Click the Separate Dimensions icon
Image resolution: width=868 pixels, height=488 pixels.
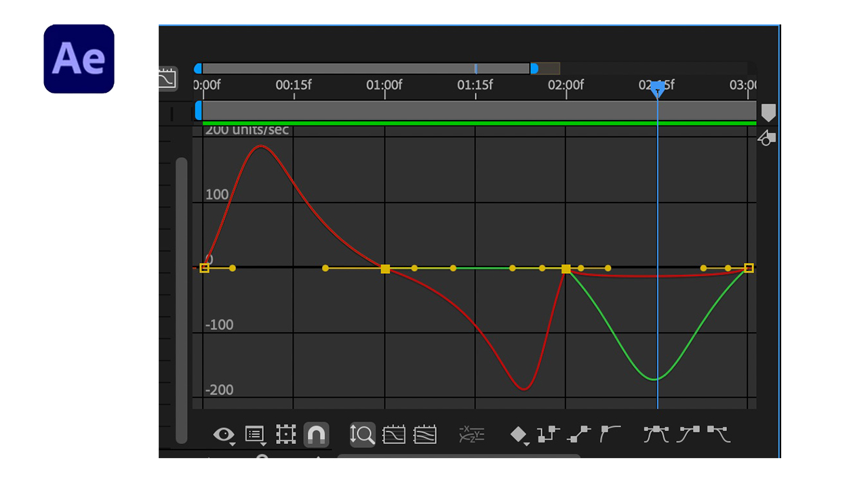(471, 434)
